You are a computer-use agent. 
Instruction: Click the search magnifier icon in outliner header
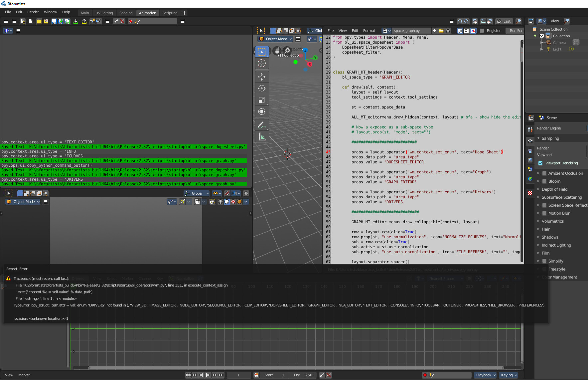(567, 21)
